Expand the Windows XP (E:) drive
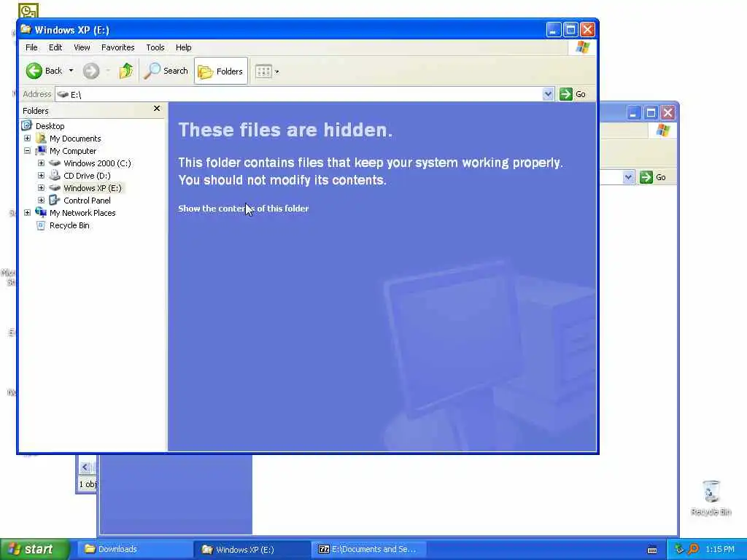This screenshot has height=560, width=747. coord(41,187)
